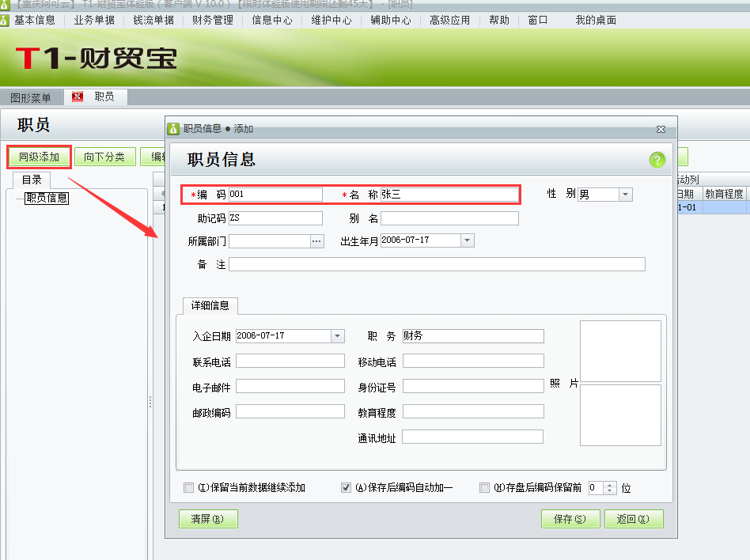Click the lower 照片 photo box
Viewport: 750px width, 560px height.
coord(620,415)
